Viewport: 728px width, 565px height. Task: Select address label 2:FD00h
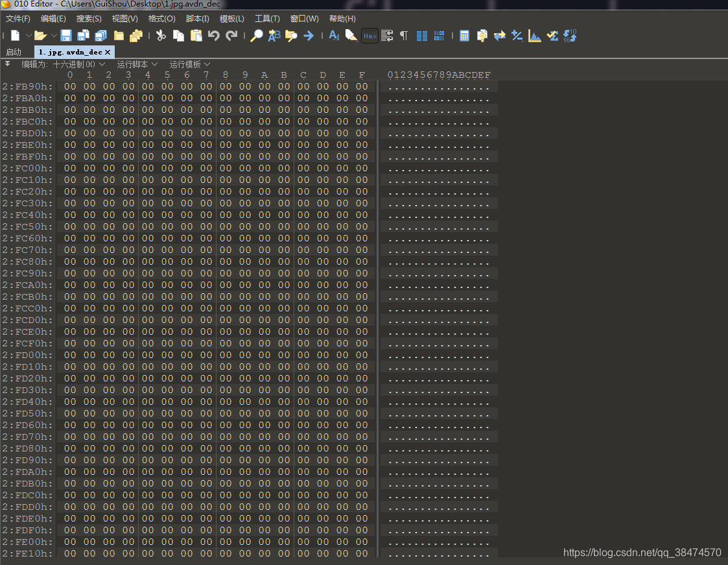[x=27, y=355]
